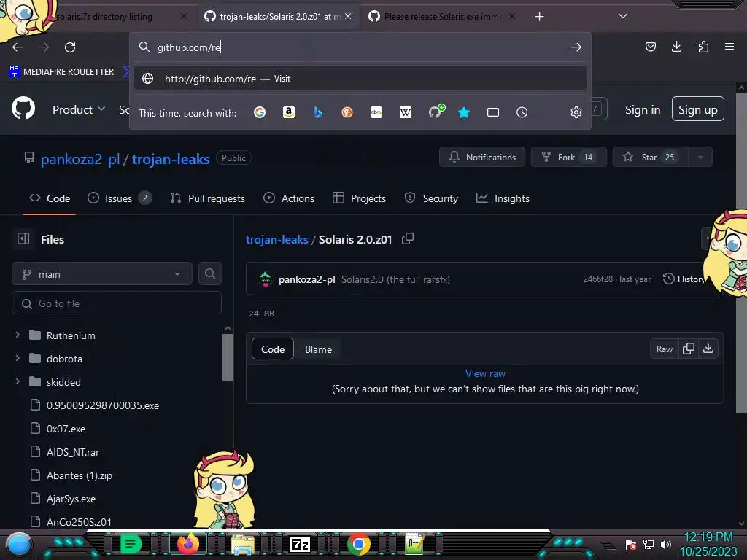
Task: Expand the skidded folder
Action: [18, 381]
